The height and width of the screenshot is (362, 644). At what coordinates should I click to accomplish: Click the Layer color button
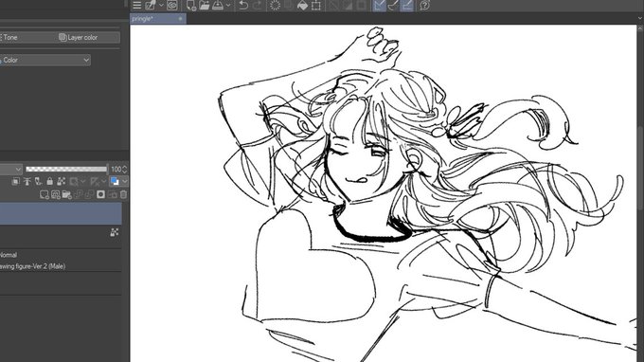(78, 37)
